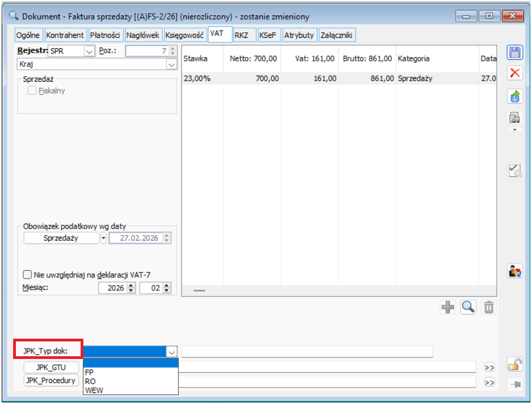
Task: Open the KSeF tab
Action: point(267,35)
